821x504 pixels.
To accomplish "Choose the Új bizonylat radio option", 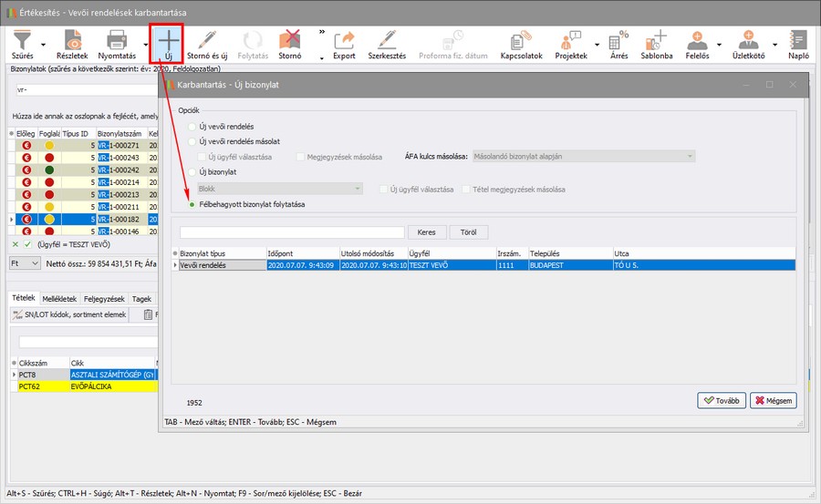I will point(192,171).
